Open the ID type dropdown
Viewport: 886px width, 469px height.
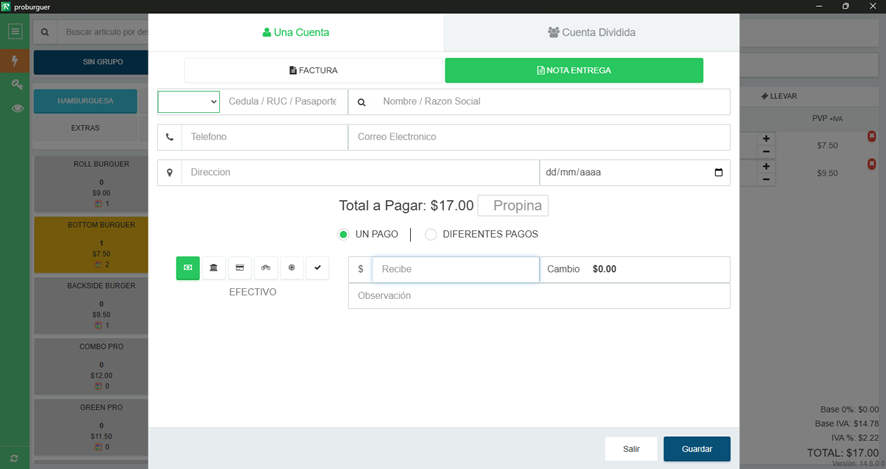[x=189, y=102]
